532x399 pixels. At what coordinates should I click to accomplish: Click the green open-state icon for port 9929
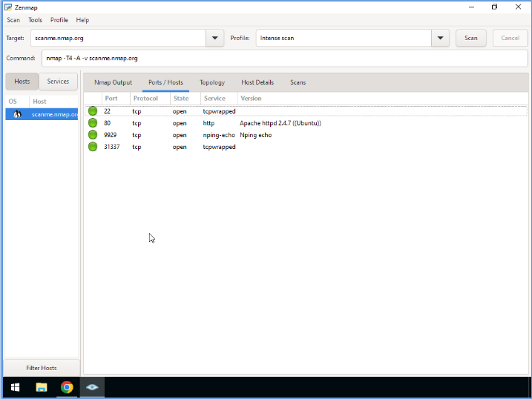click(93, 135)
